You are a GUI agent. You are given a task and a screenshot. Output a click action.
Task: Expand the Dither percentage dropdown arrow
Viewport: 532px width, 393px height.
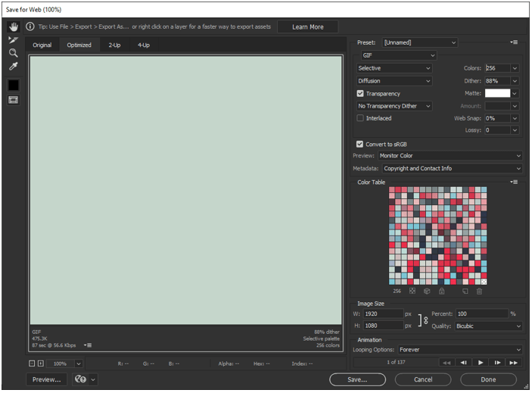pyautogui.click(x=515, y=81)
